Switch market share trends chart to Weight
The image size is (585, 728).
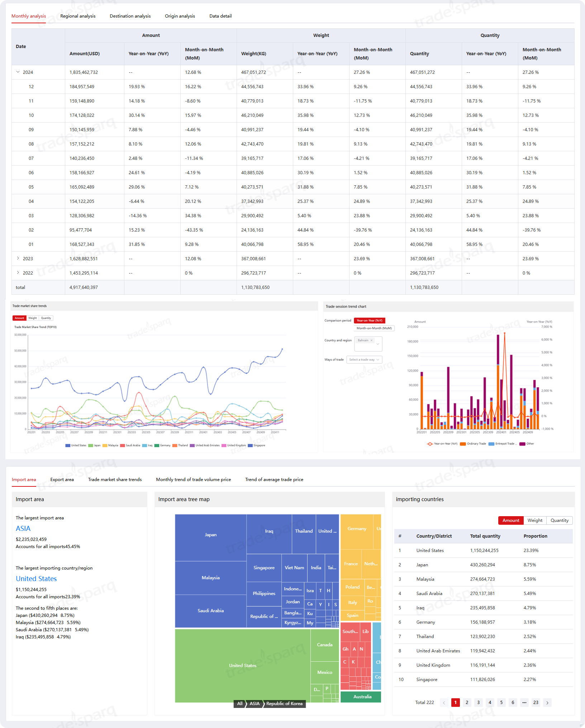coord(33,318)
